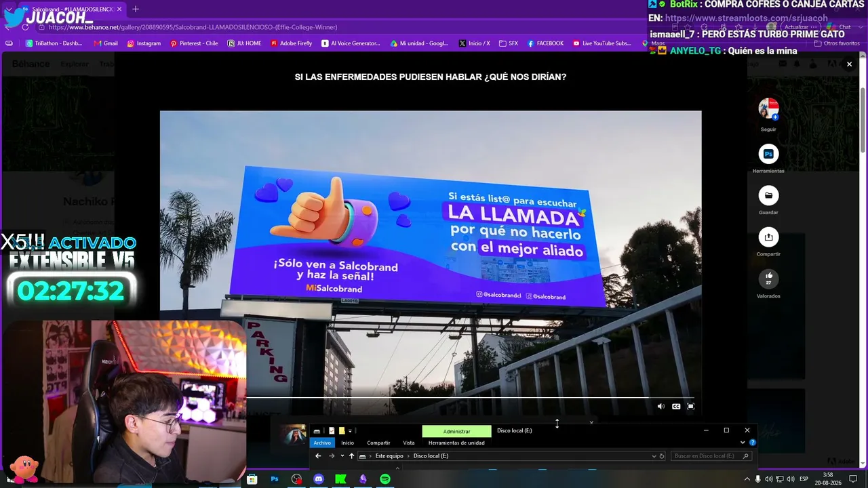The image size is (868, 488).
Task: Open the AI Voice Generator bookmark
Action: tap(351, 43)
